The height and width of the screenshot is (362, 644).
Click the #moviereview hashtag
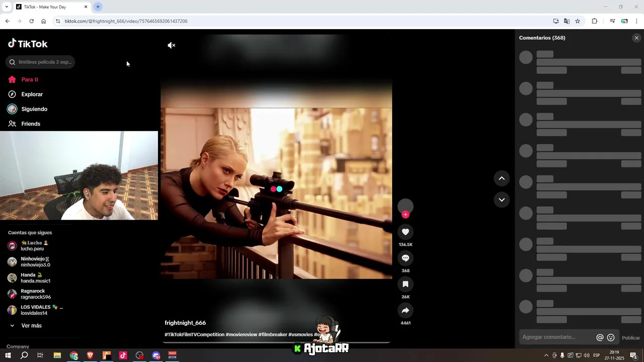tap(242, 334)
